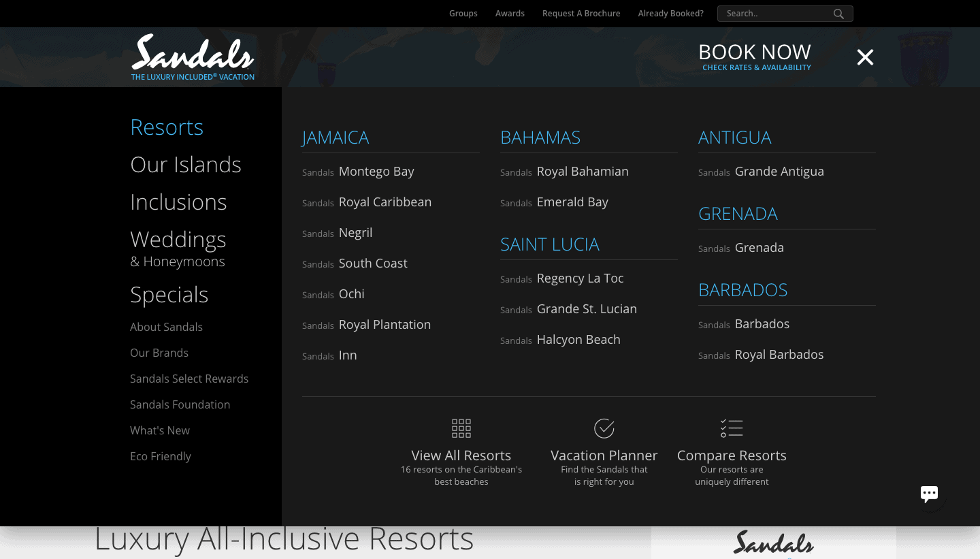The width and height of the screenshot is (980, 559).
Task: Click the Compare Resorts title
Action: (732, 456)
